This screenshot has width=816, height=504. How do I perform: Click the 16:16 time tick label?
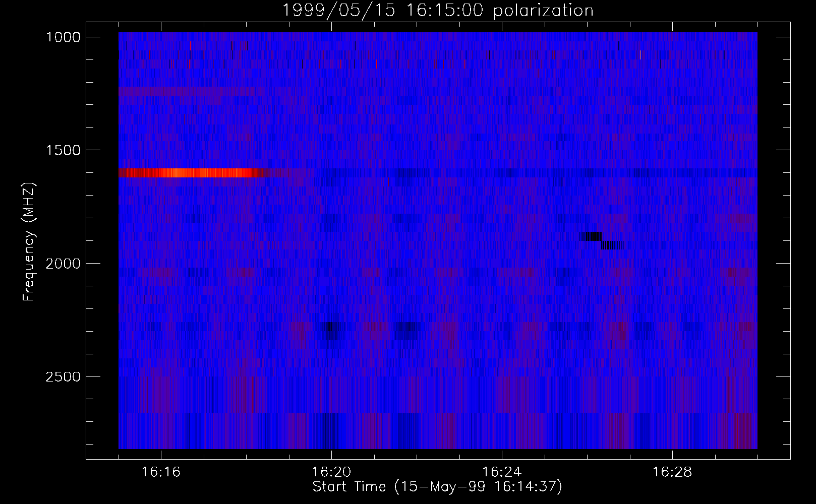[161, 472]
